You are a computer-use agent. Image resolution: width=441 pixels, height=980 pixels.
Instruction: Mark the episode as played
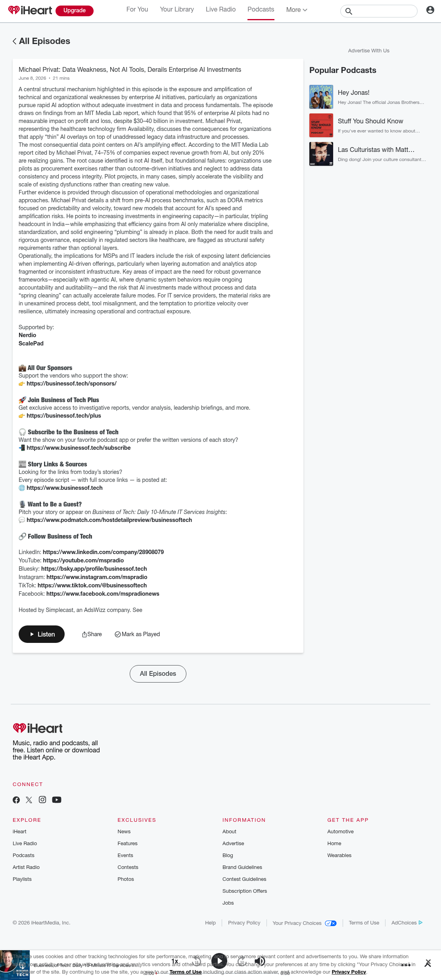(137, 634)
